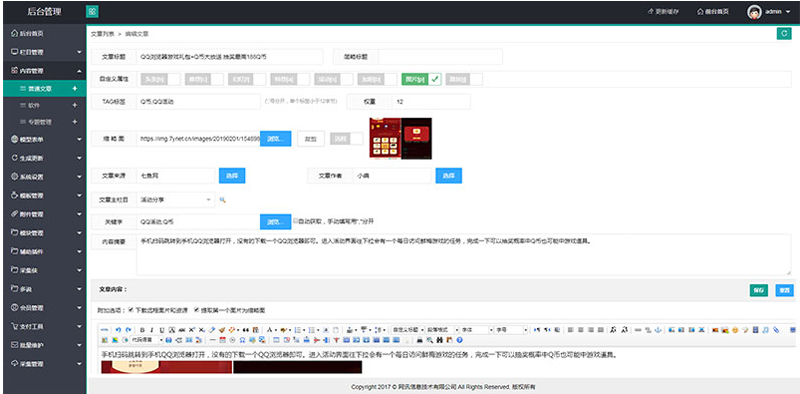Click the thumbnail preview image
Viewport: 800px width, 394px height.
pyautogui.click(x=401, y=138)
